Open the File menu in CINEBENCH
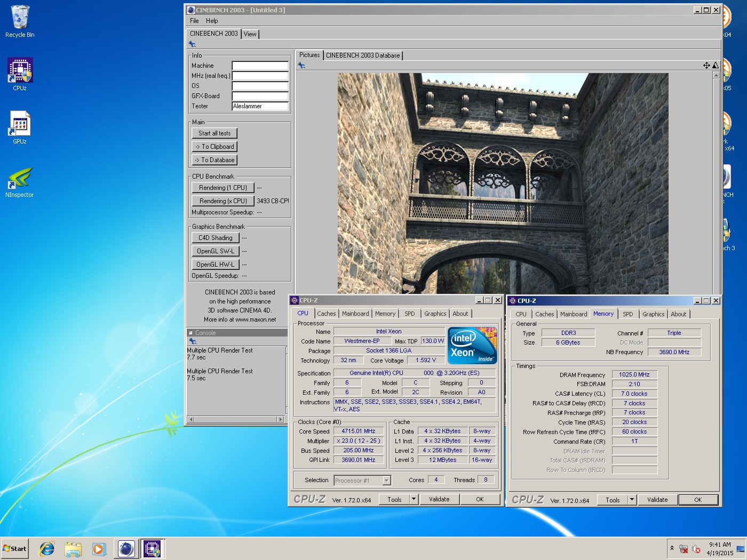Viewport: 747px width, 560px height. (194, 21)
